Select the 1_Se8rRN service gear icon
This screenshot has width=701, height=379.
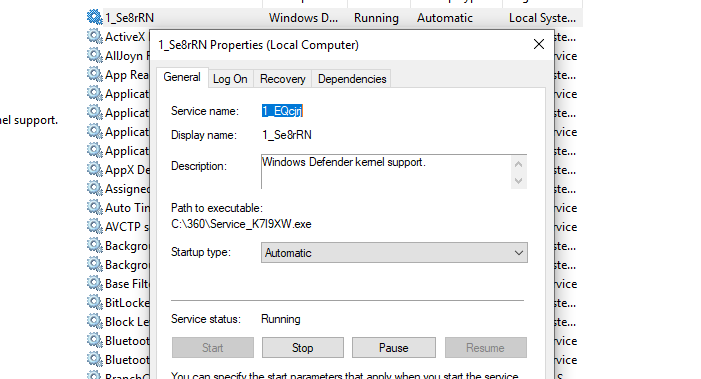[94, 17]
